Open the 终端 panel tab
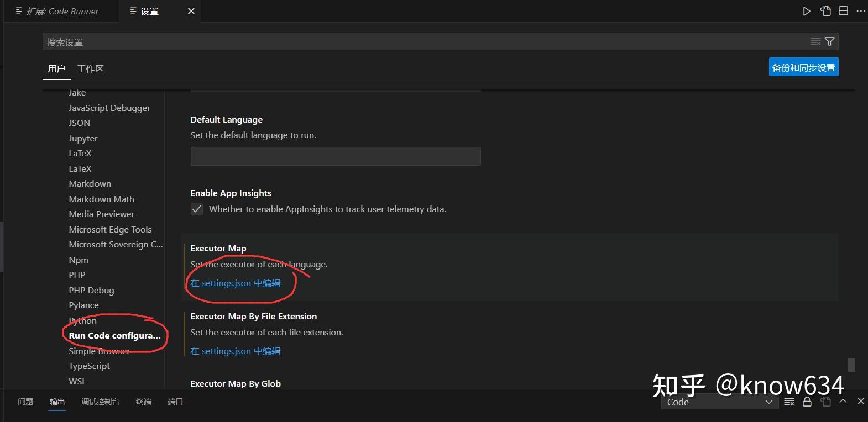The image size is (868, 422). pos(144,402)
